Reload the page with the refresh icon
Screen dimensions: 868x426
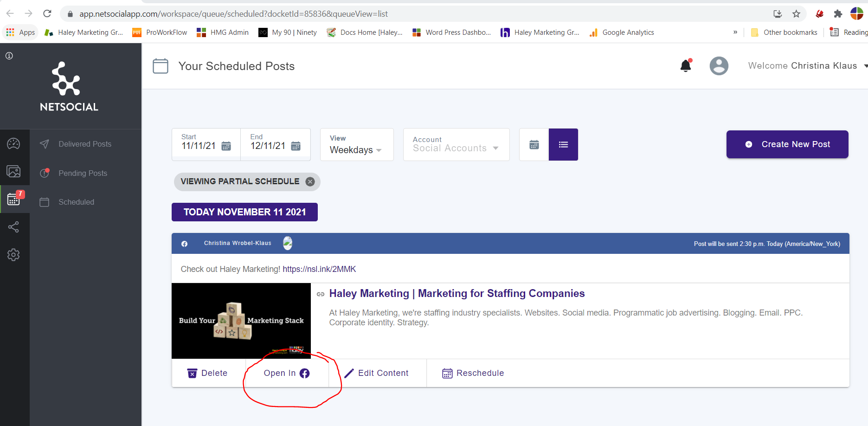(47, 13)
